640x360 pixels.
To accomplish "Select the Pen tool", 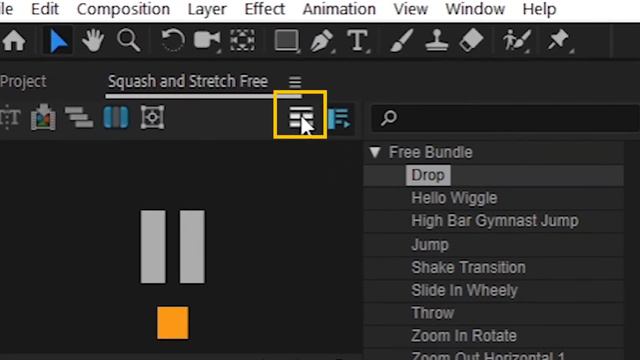I will 322,41.
